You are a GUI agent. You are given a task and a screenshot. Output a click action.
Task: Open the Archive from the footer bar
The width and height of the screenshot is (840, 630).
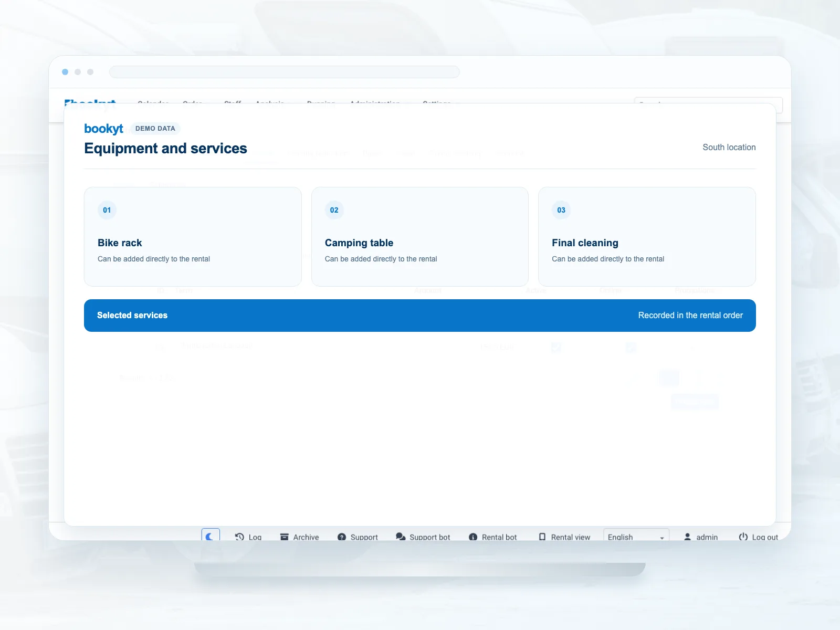(299, 537)
